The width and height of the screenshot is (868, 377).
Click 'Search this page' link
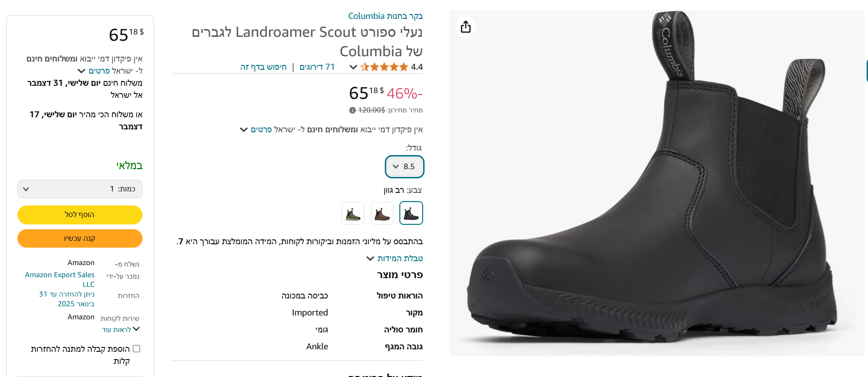click(x=263, y=67)
